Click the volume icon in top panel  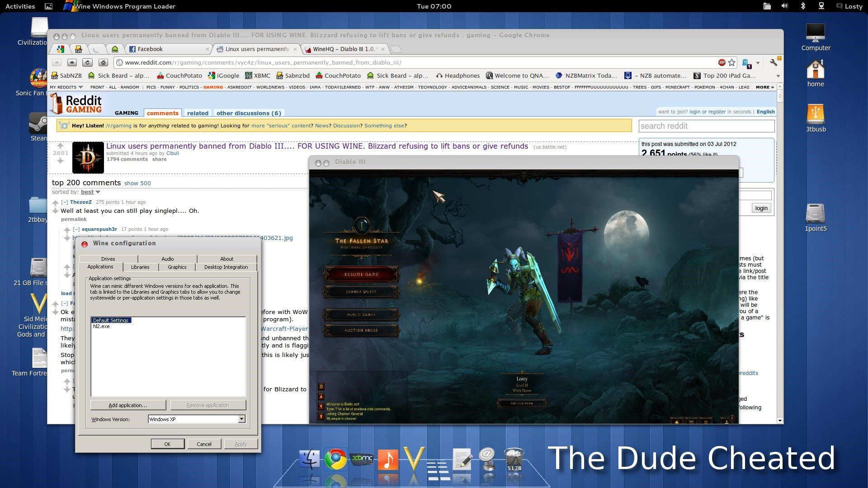(784, 6)
